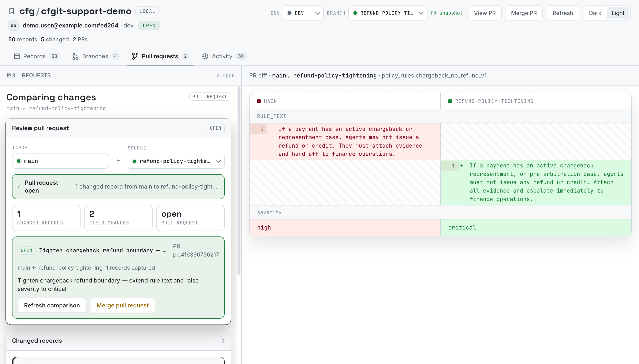639x364 pixels.
Task: Click the bookmark icon beside cfg
Action: click(11, 11)
